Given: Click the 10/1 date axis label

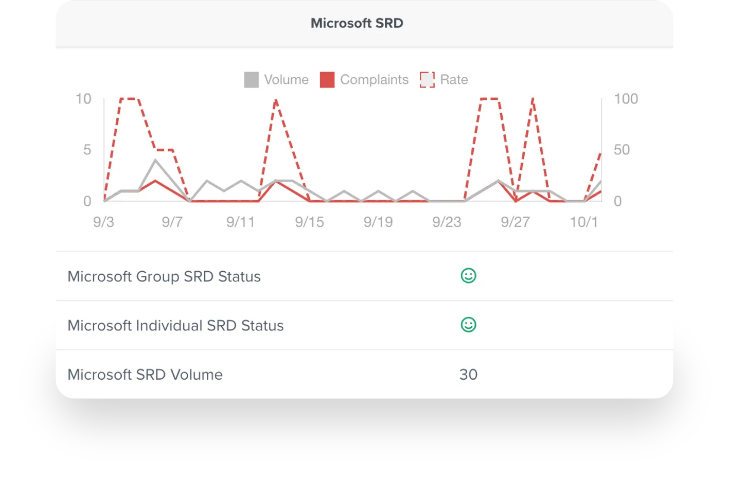Looking at the screenshot, I should pyautogui.click(x=584, y=222).
